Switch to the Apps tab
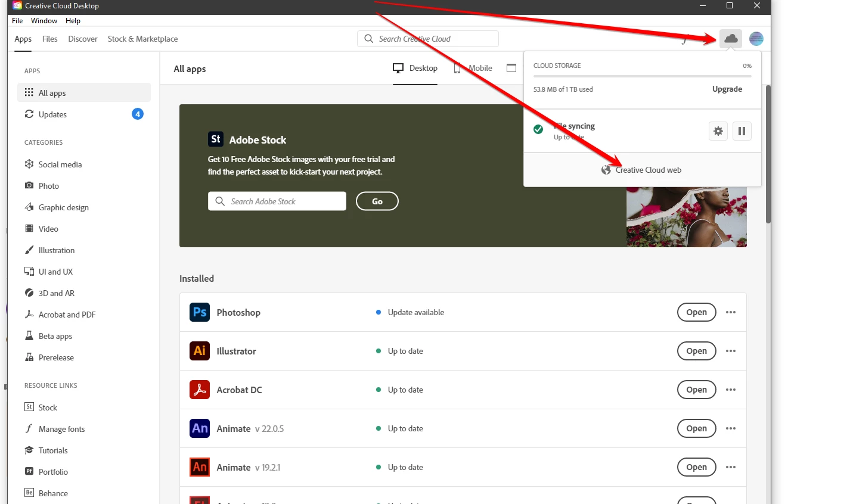The image size is (850, 504). (x=23, y=39)
